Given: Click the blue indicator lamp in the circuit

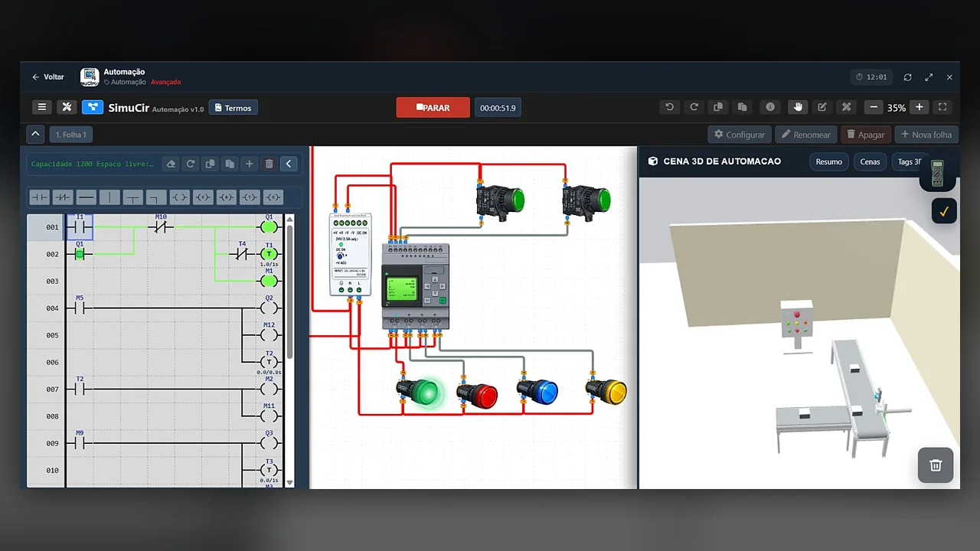Looking at the screenshot, I should tap(537, 391).
